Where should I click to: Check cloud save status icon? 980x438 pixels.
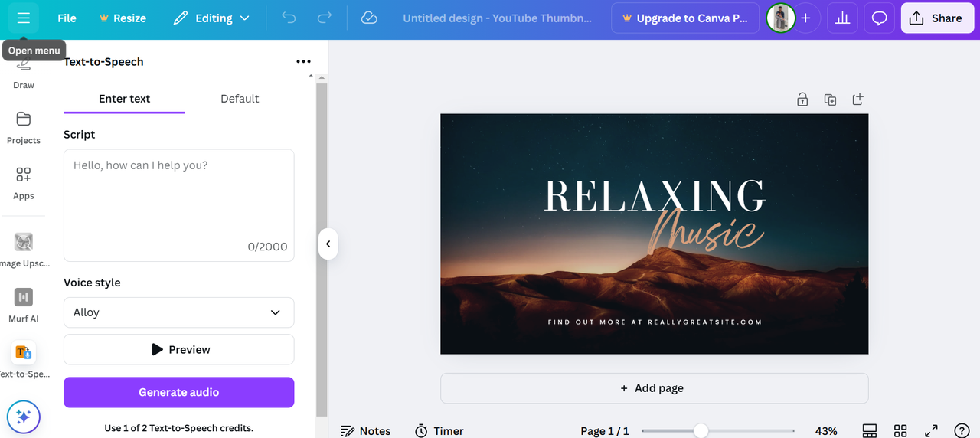coord(369,18)
